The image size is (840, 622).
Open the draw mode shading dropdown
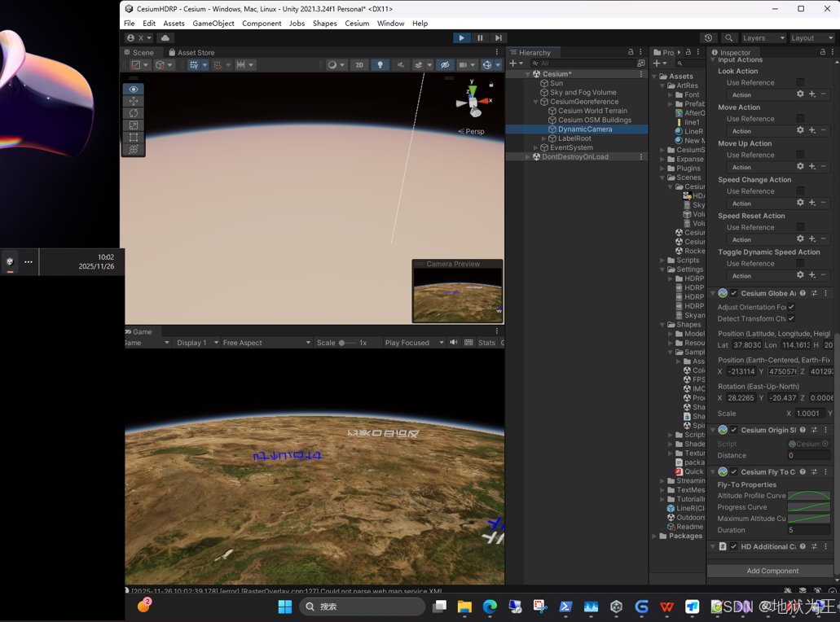click(x=336, y=65)
